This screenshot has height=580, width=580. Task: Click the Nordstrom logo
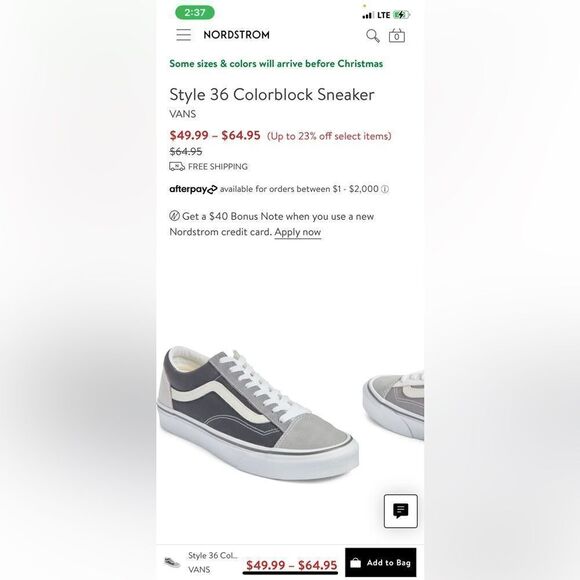[x=236, y=35]
